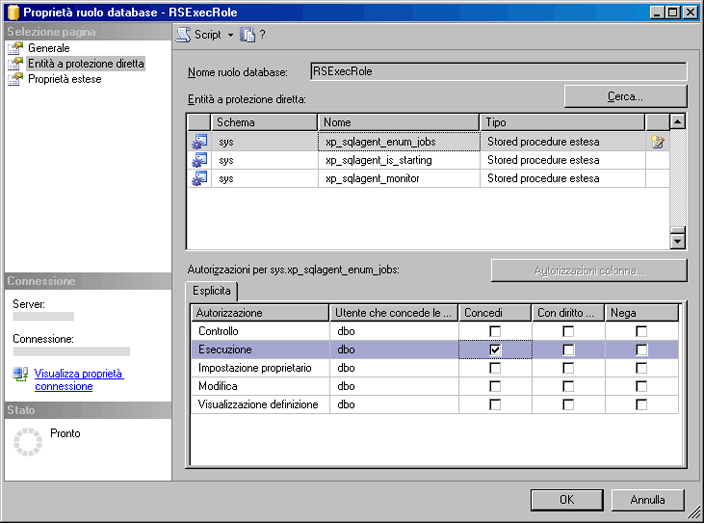
Task: Select Entità a protezione diretta page
Action: tap(86, 64)
